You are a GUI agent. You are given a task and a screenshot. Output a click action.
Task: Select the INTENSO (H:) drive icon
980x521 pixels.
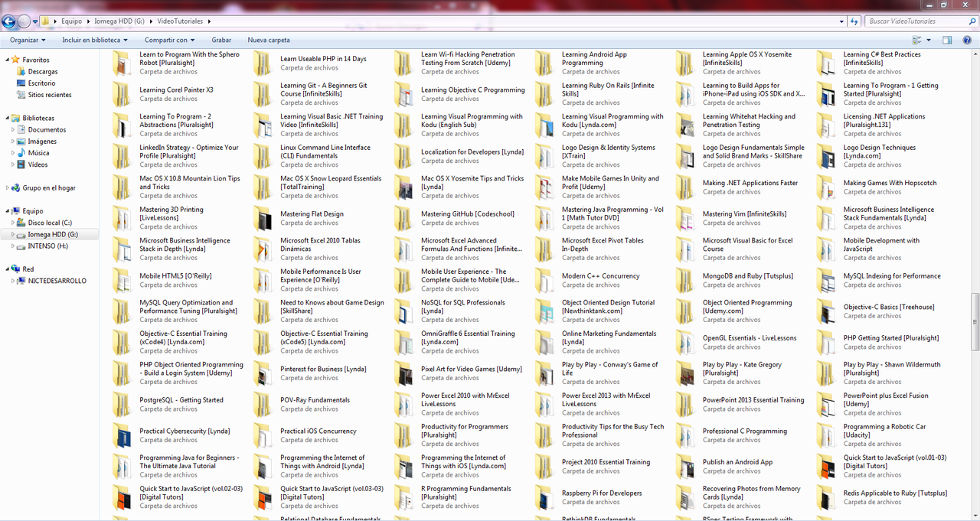(21, 246)
